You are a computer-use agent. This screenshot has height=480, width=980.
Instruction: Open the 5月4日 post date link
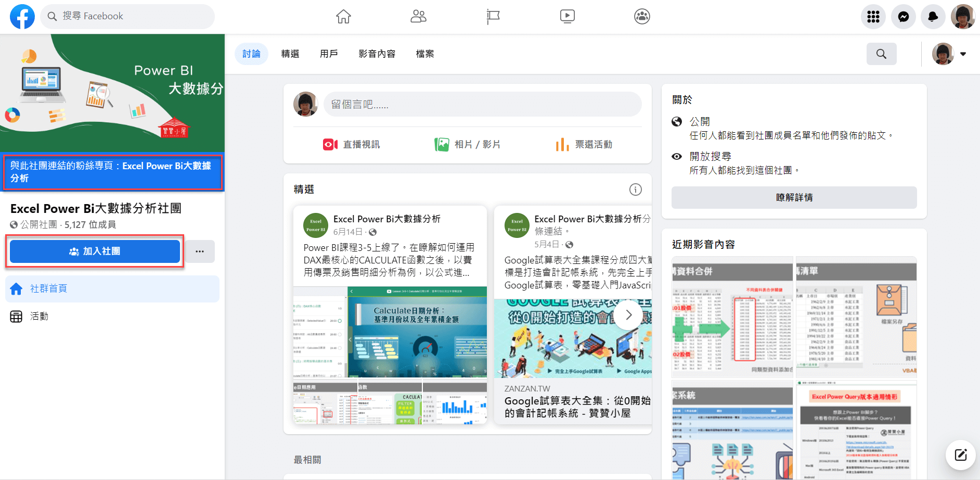(x=547, y=244)
